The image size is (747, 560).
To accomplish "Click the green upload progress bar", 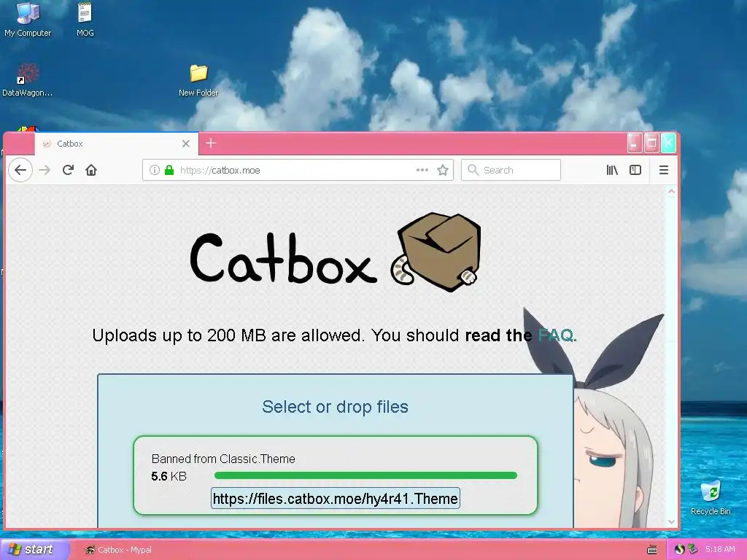I will click(x=365, y=475).
